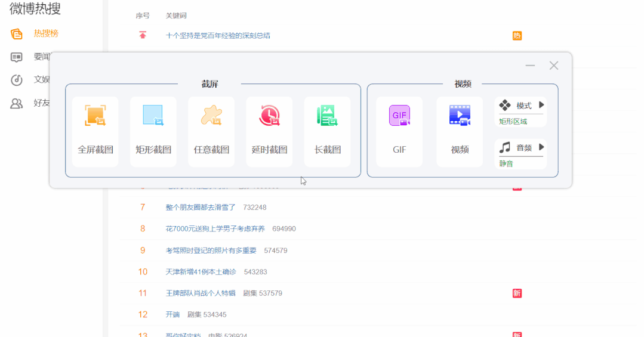Image resolution: width=644 pixels, height=337 pixels.
Task: Open topic 开端
Action: 172,314
